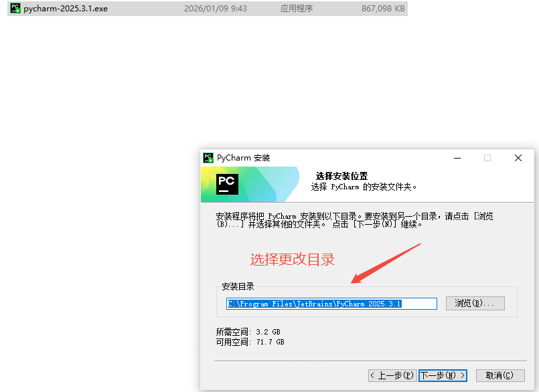The image size is (539, 392).
Task: Click the file date 2026/01/09 9:43
Action: click(x=216, y=9)
